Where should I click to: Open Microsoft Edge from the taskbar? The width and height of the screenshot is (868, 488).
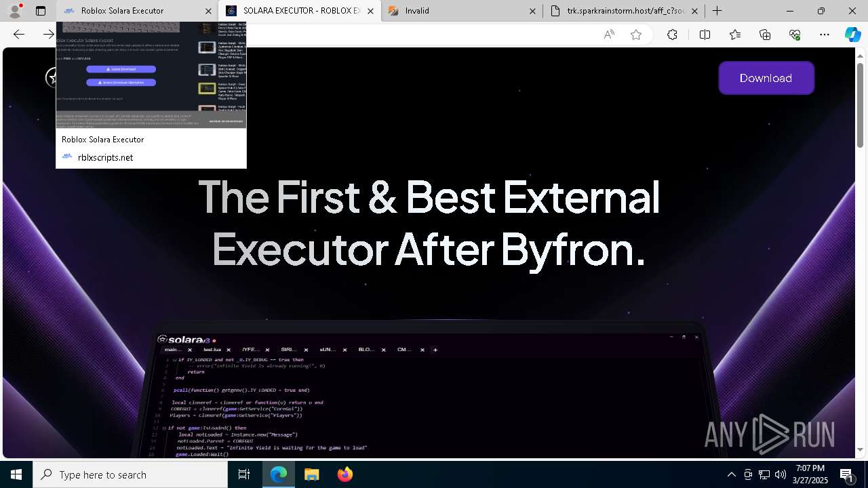pyautogui.click(x=279, y=474)
